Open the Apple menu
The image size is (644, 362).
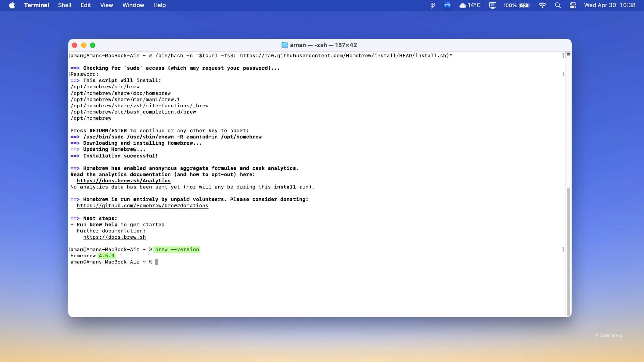pos(12,5)
